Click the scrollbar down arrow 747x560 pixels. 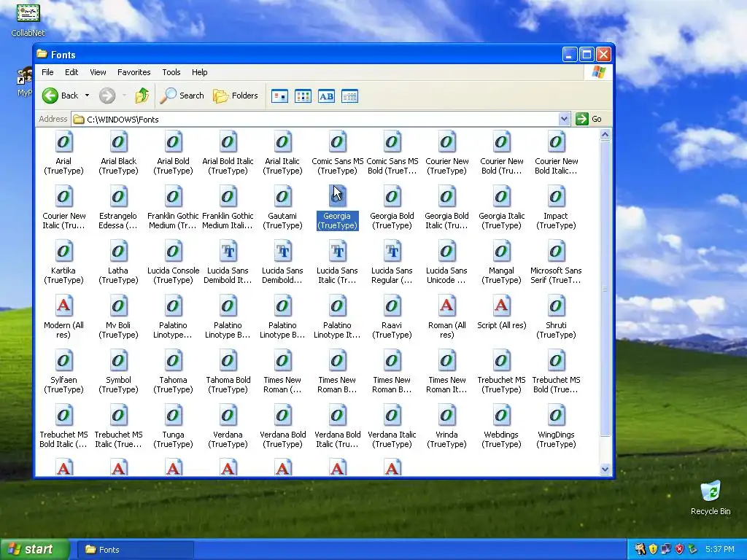tap(605, 470)
